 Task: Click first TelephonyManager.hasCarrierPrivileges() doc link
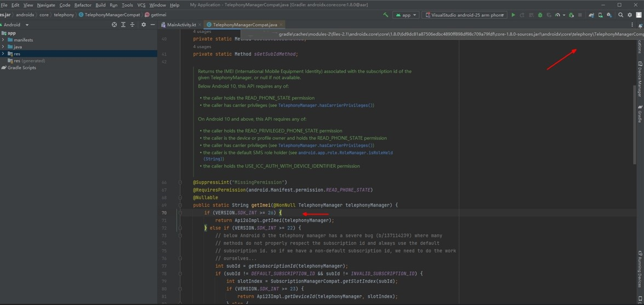326,106
